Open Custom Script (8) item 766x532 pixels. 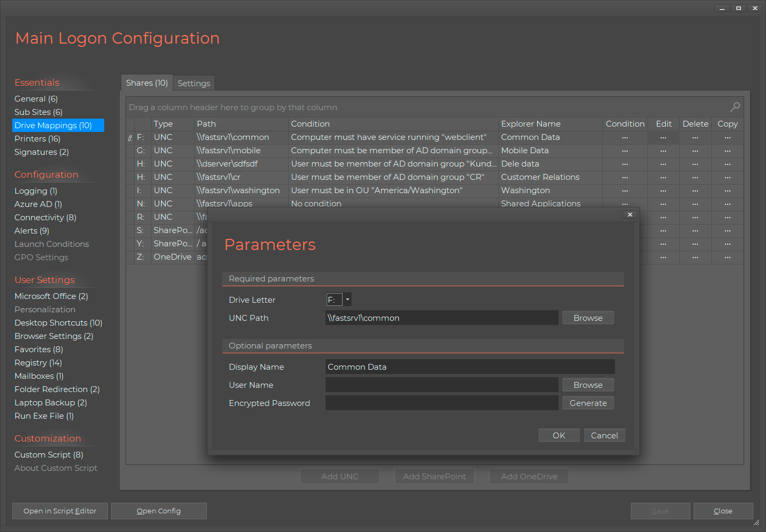click(49, 454)
